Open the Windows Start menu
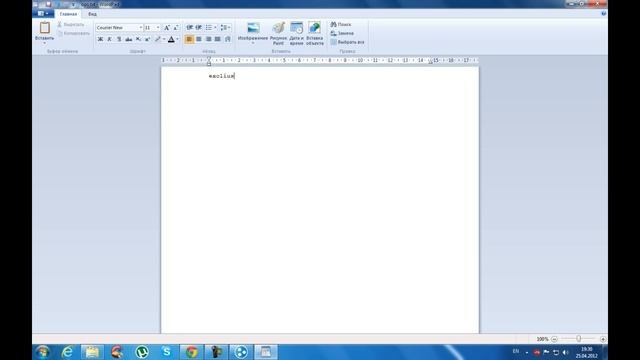 43,352
